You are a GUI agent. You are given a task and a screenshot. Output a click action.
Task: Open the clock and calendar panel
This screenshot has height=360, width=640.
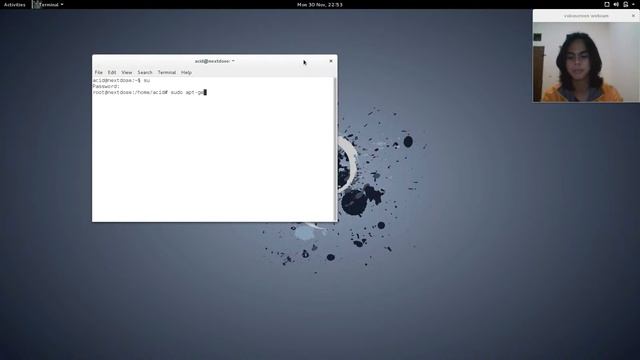pyautogui.click(x=320, y=5)
